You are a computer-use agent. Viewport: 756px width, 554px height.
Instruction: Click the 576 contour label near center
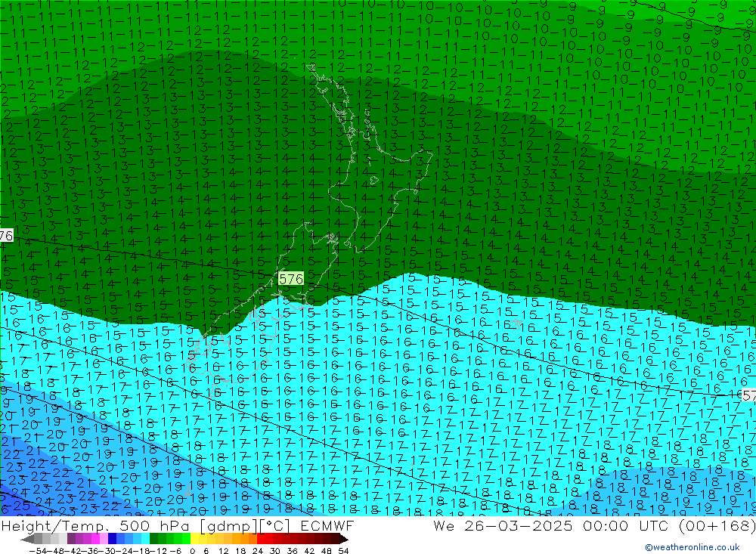coord(291,279)
